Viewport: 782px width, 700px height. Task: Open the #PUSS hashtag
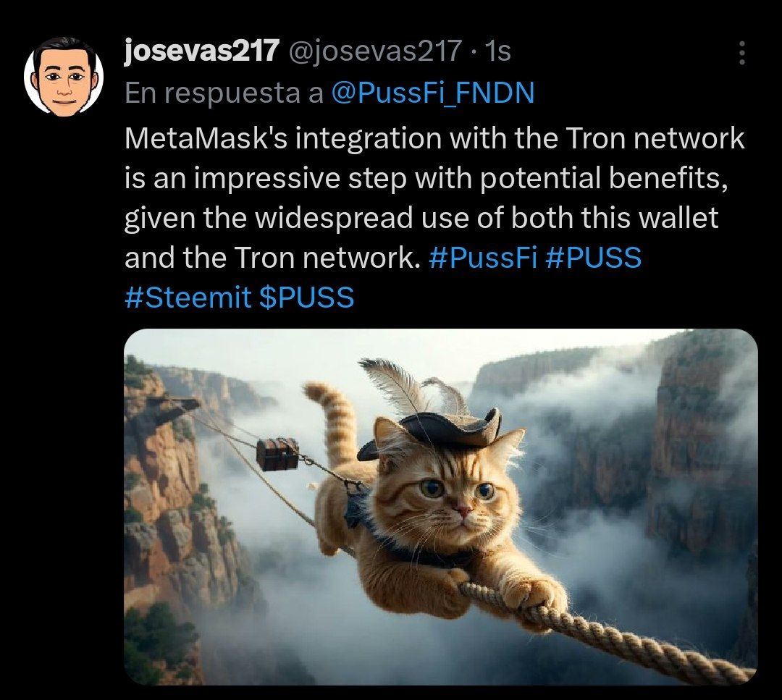coord(594,258)
